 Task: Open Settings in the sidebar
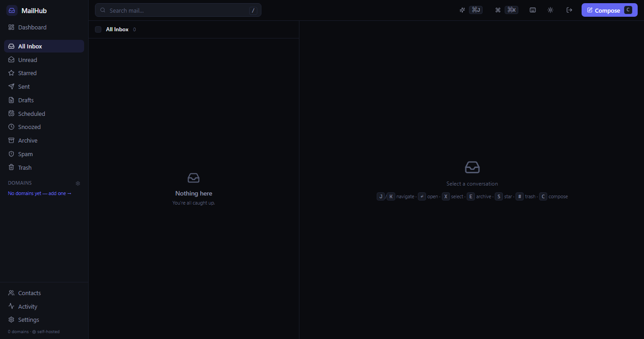tap(44, 320)
